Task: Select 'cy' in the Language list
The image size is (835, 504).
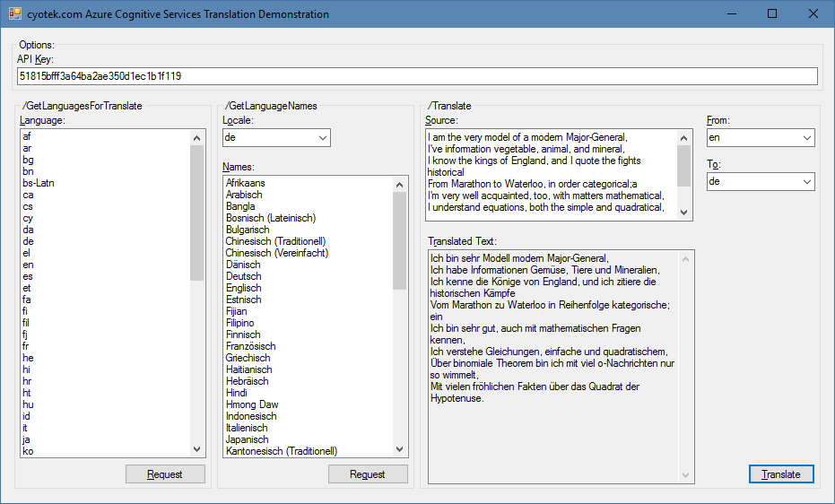Action: pyautogui.click(x=106, y=219)
